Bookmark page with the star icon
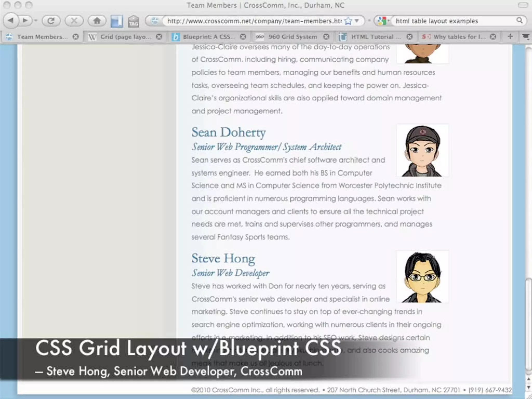This screenshot has height=399, width=532. pos(348,21)
